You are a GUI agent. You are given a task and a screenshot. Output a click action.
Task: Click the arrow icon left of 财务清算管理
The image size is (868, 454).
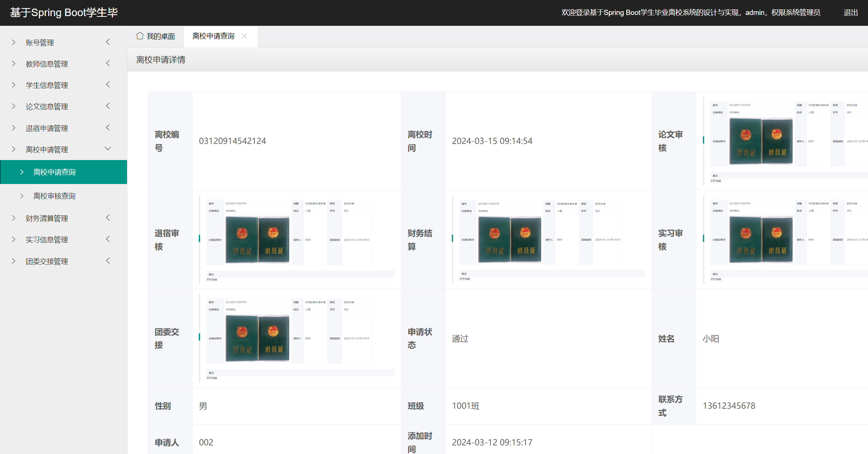click(x=14, y=218)
